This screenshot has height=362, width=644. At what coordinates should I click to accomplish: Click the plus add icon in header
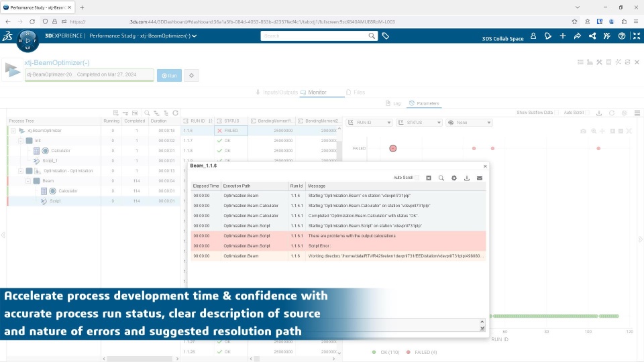click(x=563, y=36)
